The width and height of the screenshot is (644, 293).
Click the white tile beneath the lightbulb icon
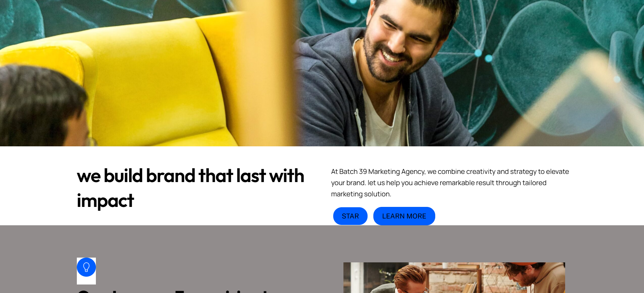tap(86, 281)
